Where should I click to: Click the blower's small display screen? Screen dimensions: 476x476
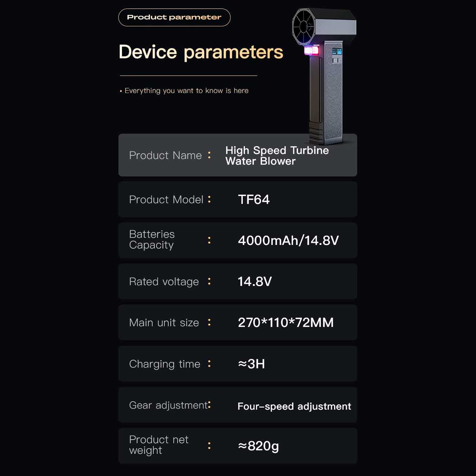(x=337, y=51)
